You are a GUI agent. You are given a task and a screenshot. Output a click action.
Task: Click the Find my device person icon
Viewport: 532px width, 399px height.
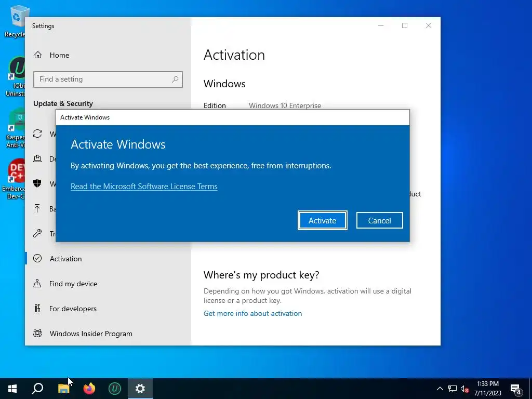pos(37,283)
